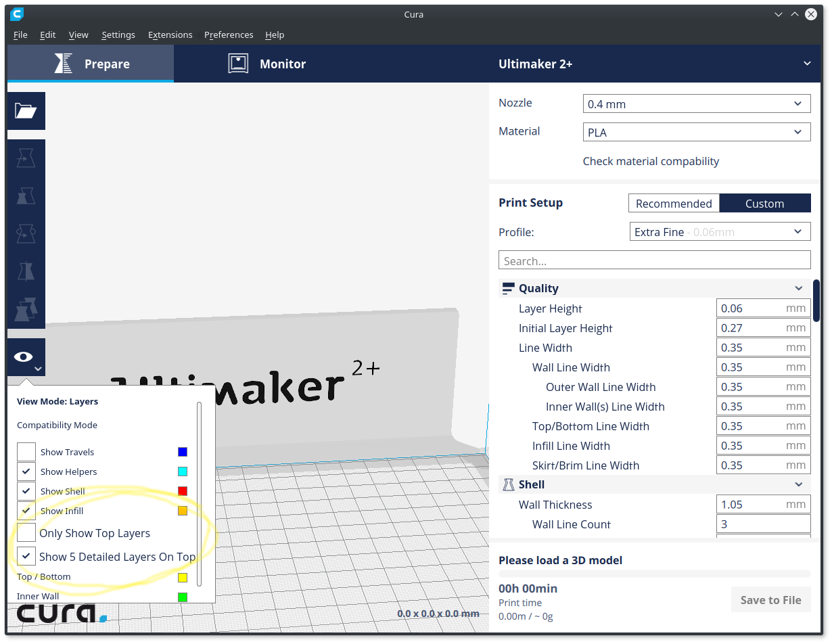This screenshot has width=832, height=644.
Task: Click the Quality category icon
Action: pyautogui.click(x=508, y=289)
